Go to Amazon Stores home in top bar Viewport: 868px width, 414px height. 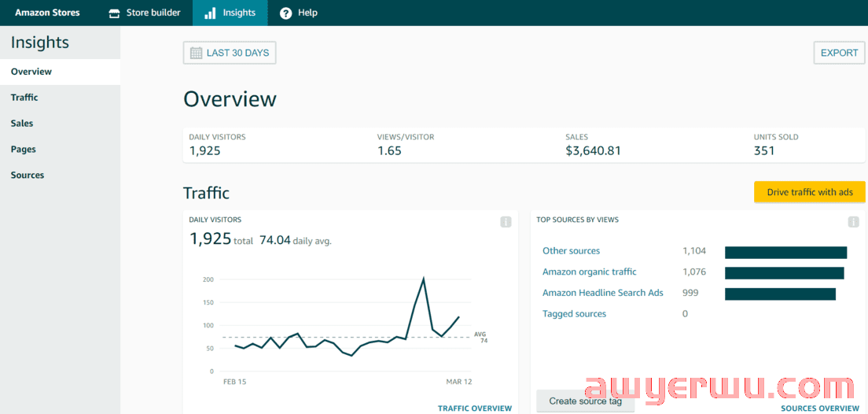tap(47, 13)
